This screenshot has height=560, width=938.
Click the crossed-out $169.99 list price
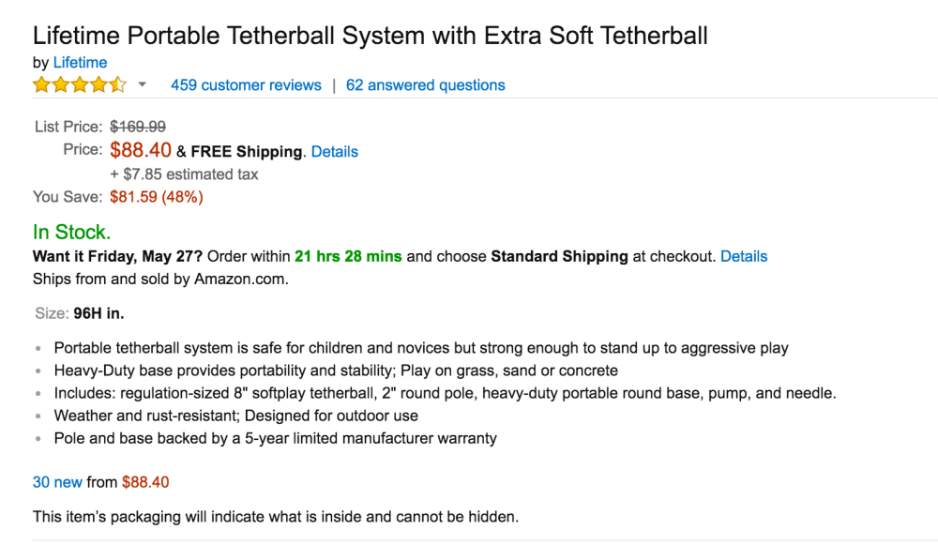pos(138,127)
